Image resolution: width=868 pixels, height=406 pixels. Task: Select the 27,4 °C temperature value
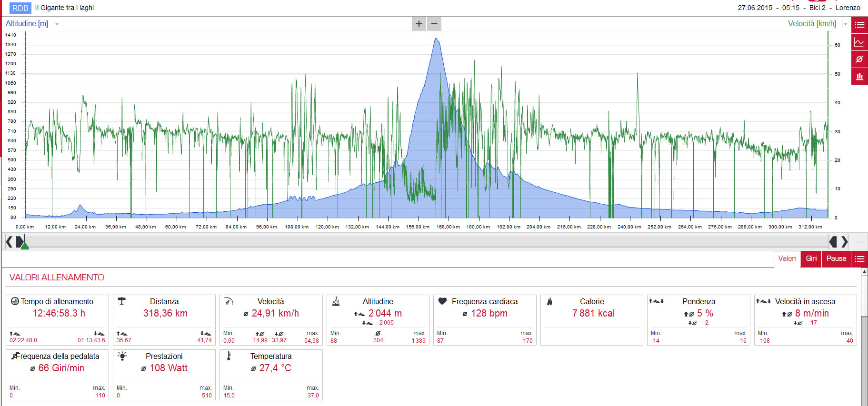coord(275,368)
